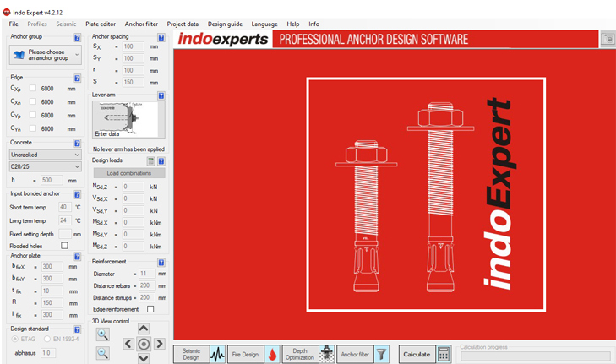Click the zoom in magnifier icon
Screen dimensions: 616x364
tap(103, 334)
